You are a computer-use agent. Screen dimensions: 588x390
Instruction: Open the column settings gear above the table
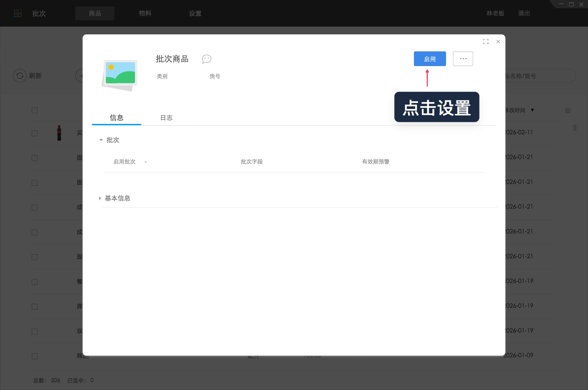[567, 110]
